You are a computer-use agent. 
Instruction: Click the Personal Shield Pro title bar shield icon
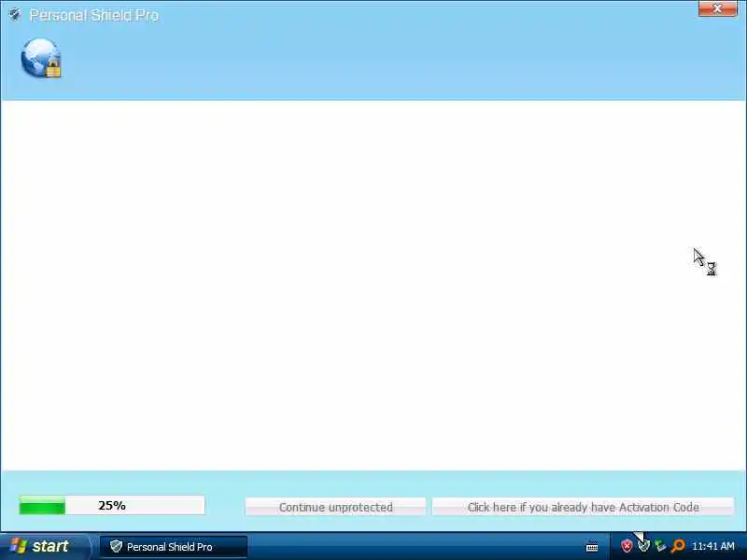pyautogui.click(x=15, y=15)
